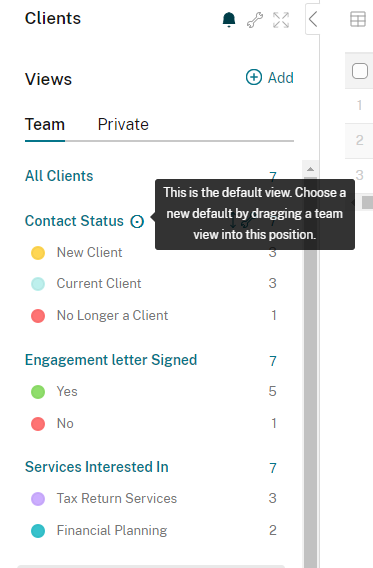Switch to the Team tab
Viewport: 373px width, 568px height.
pos(45,124)
